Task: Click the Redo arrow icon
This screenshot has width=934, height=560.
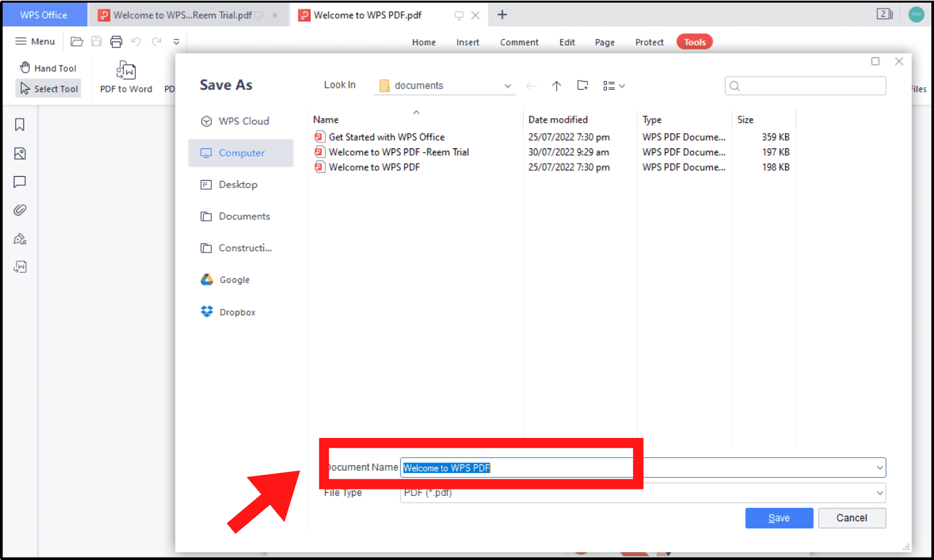Action: click(156, 42)
